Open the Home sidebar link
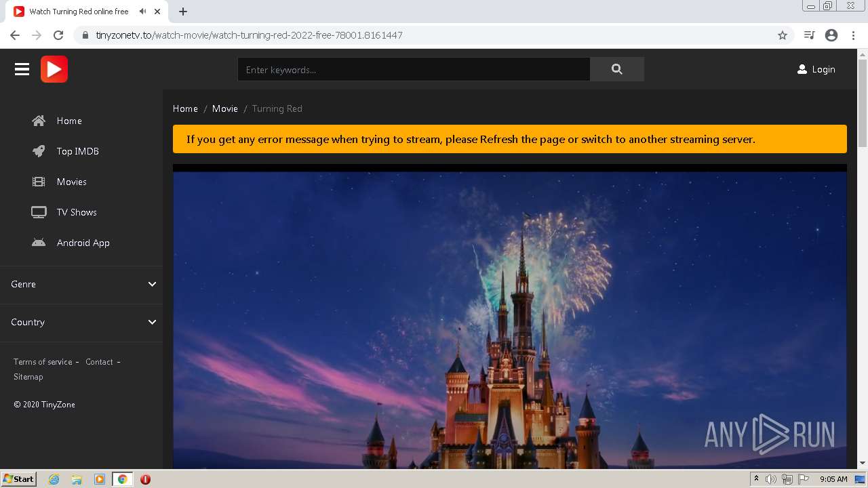Image resolution: width=868 pixels, height=488 pixels. [69, 121]
